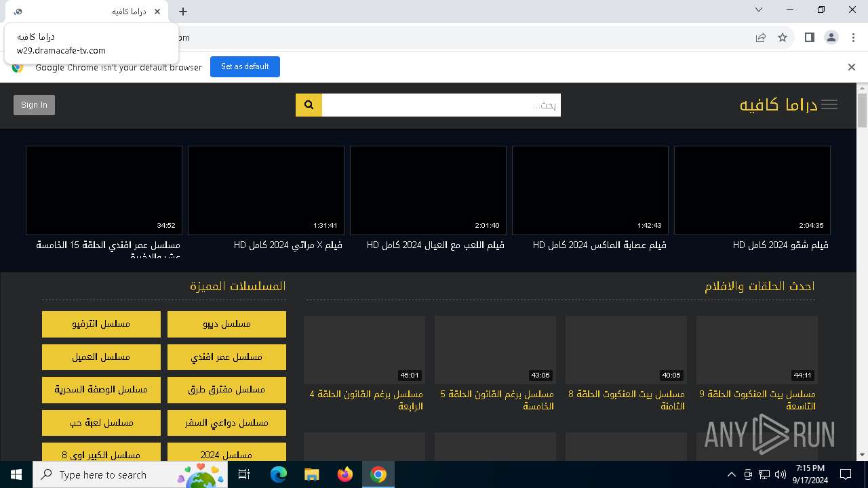Open title link بيت العنكبوت الحلقة 9 التاسعة
The width and height of the screenshot is (868, 488).
pos(757,400)
